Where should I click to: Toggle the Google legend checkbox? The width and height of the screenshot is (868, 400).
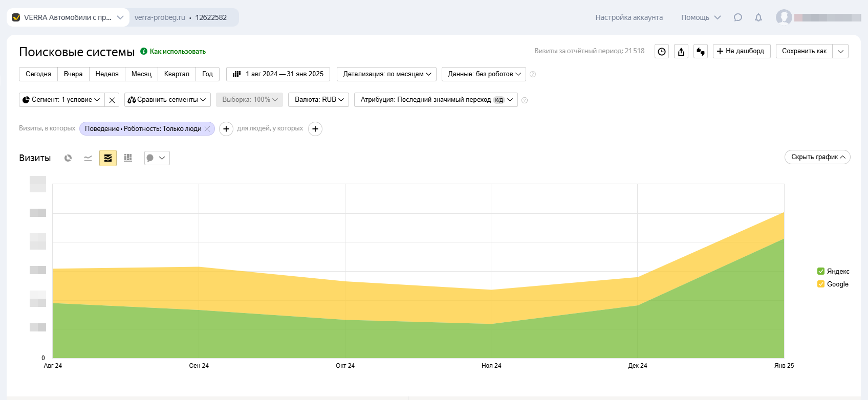click(821, 284)
